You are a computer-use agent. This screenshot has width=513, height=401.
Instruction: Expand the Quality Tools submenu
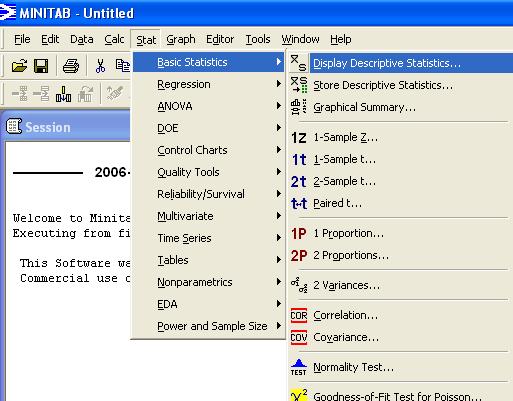point(208,172)
